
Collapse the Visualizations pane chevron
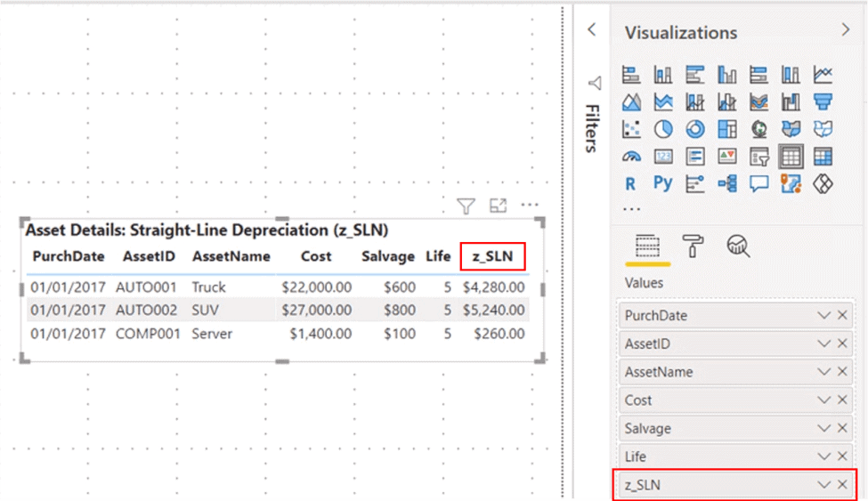(x=846, y=29)
